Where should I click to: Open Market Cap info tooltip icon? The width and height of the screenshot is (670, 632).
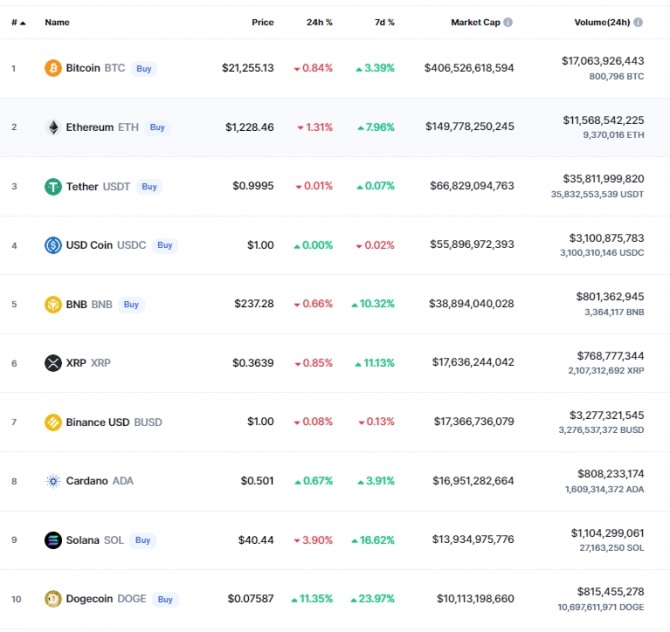tap(508, 22)
